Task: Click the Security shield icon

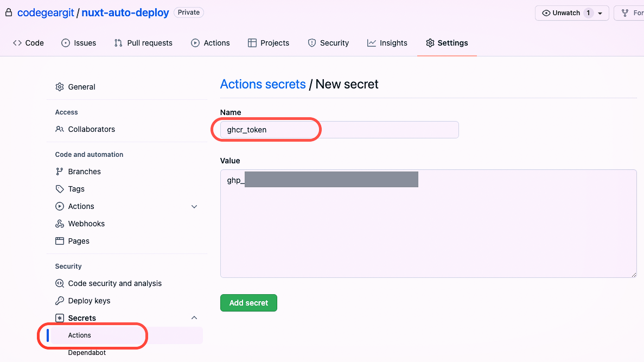Action: point(312,43)
